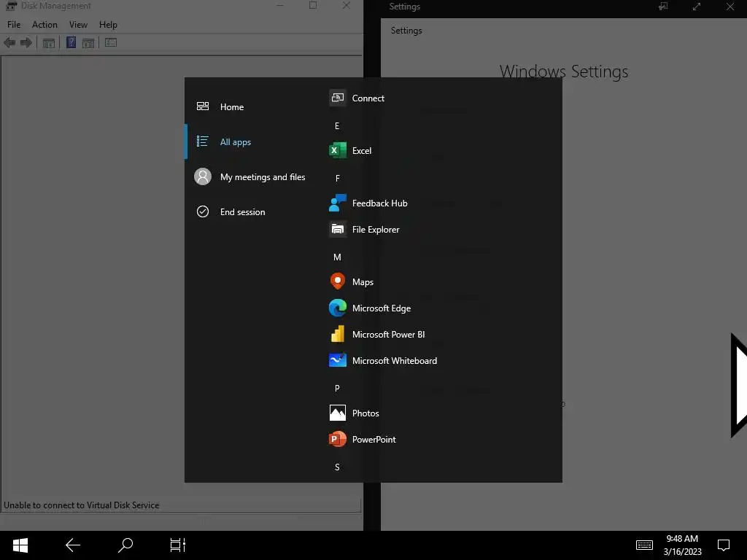
Task: Jump to letter P group header
Action: tap(337, 388)
